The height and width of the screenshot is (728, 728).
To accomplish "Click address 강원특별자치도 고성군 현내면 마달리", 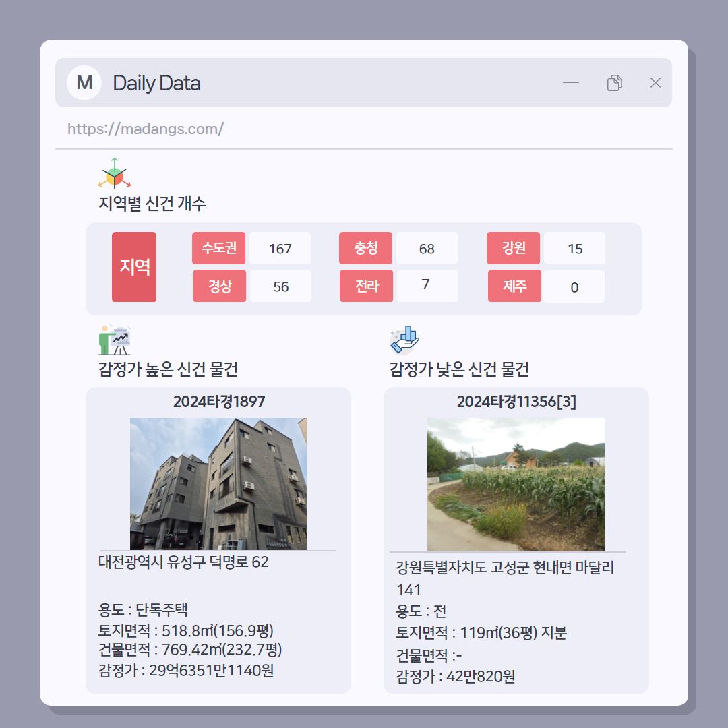I will 505,568.
